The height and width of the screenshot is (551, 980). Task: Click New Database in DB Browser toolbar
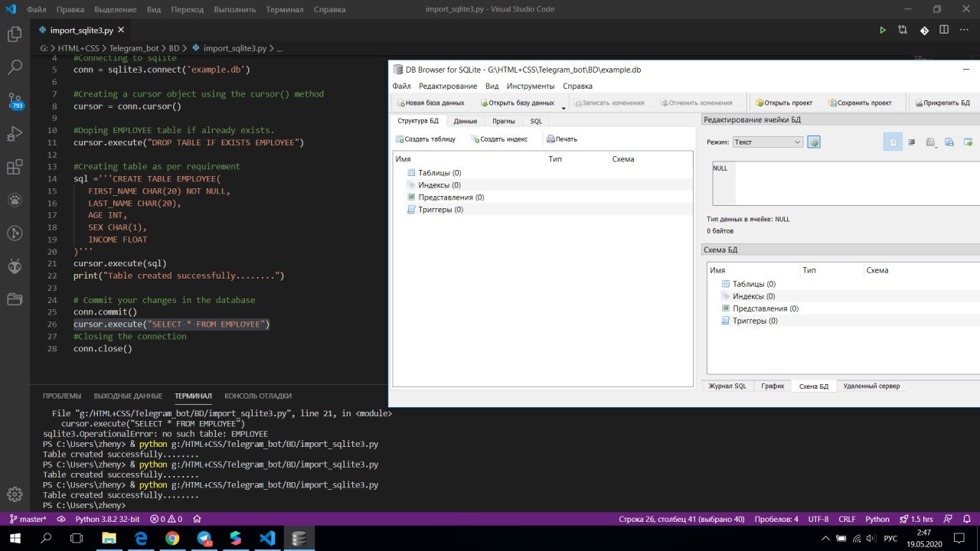(x=430, y=103)
